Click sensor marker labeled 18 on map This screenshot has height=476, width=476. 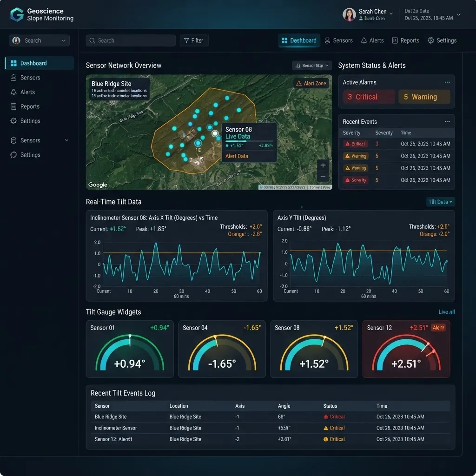(198, 143)
